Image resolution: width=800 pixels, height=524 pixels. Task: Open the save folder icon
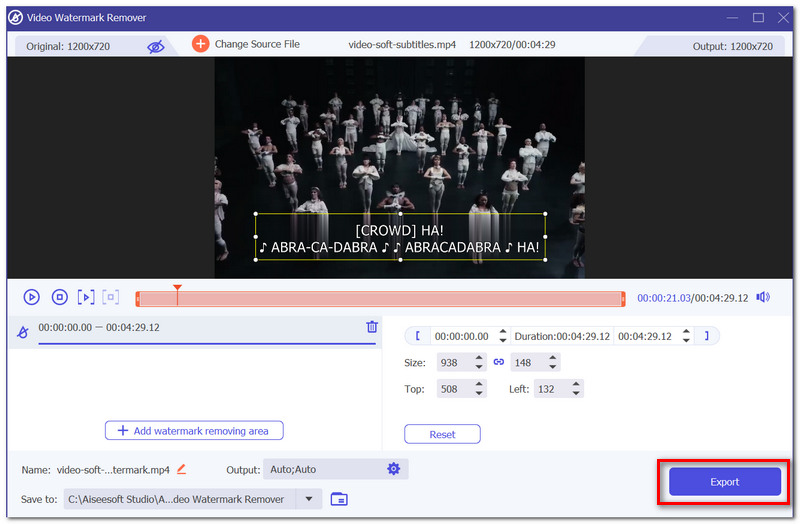click(339, 498)
